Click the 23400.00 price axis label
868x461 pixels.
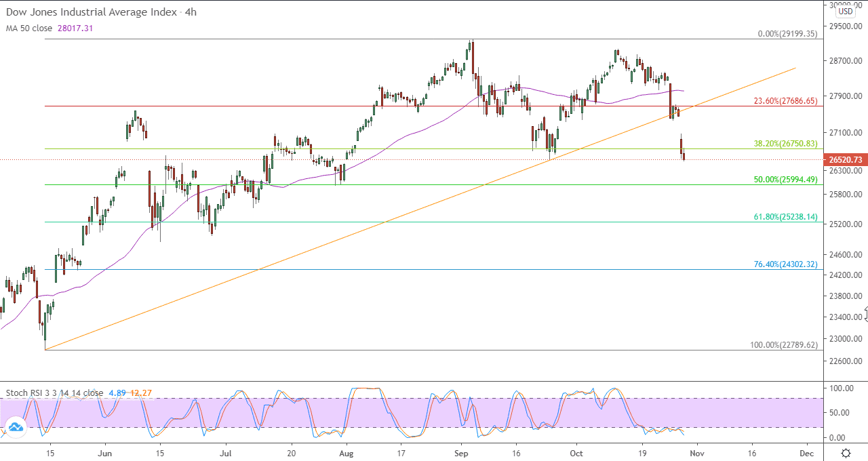click(845, 317)
